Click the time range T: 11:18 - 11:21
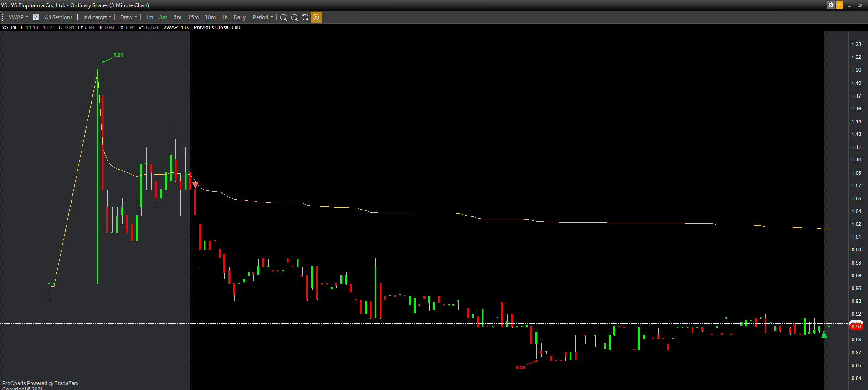 coord(37,27)
